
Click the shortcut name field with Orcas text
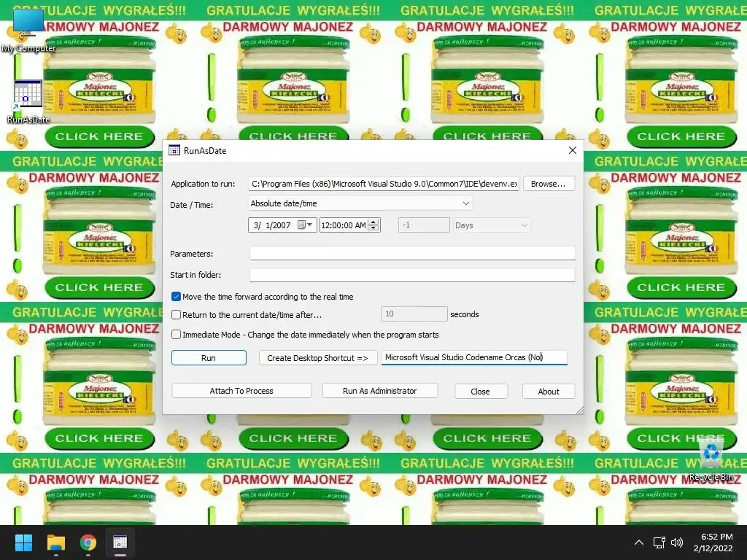click(x=474, y=357)
